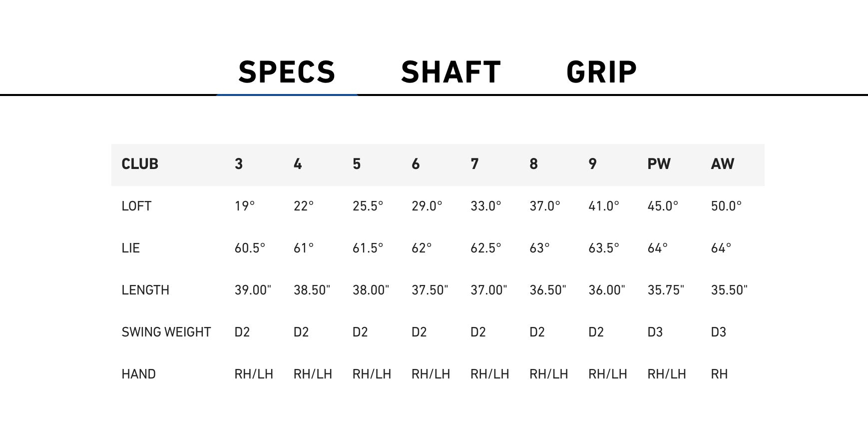Click the 60.5° lie value
Viewport: 868px width, 434px height.
[x=250, y=248]
